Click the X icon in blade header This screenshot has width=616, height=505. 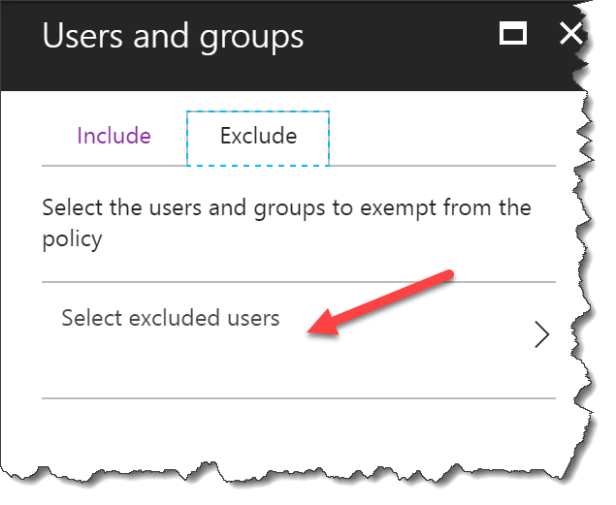(x=571, y=33)
